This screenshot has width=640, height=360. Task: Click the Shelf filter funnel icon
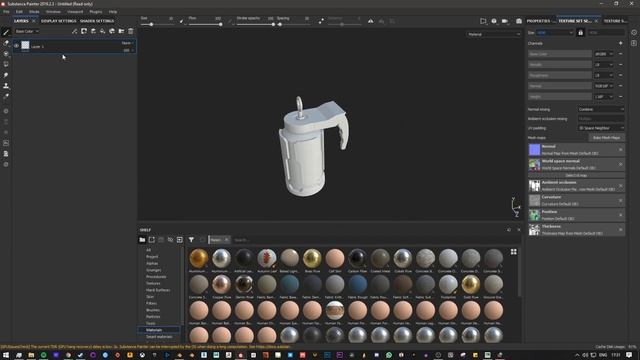[191, 240]
